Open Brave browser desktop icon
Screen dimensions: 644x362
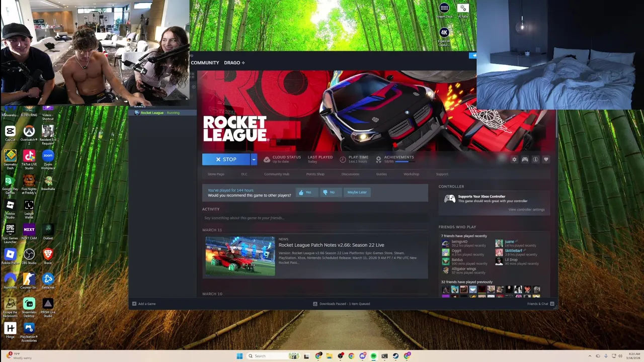(48, 256)
